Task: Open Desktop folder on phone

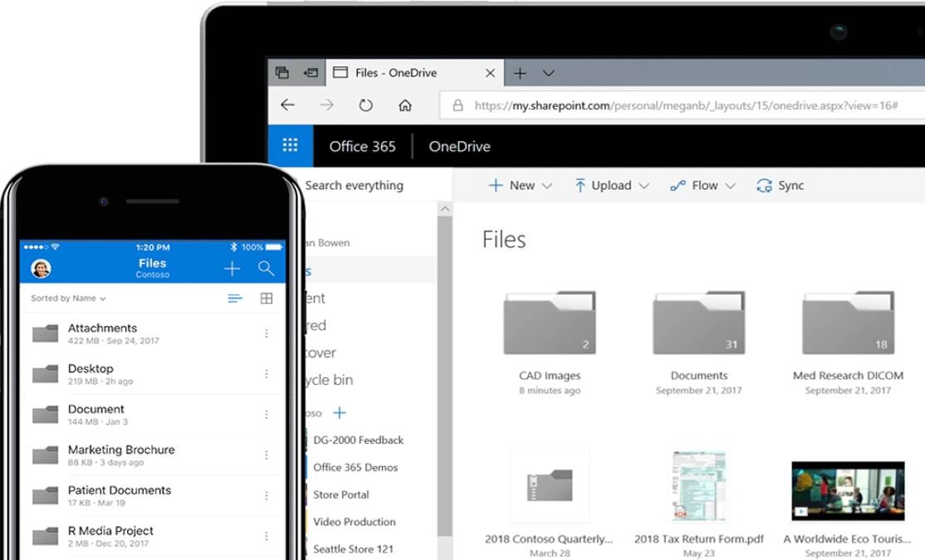Action: [152, 373]
